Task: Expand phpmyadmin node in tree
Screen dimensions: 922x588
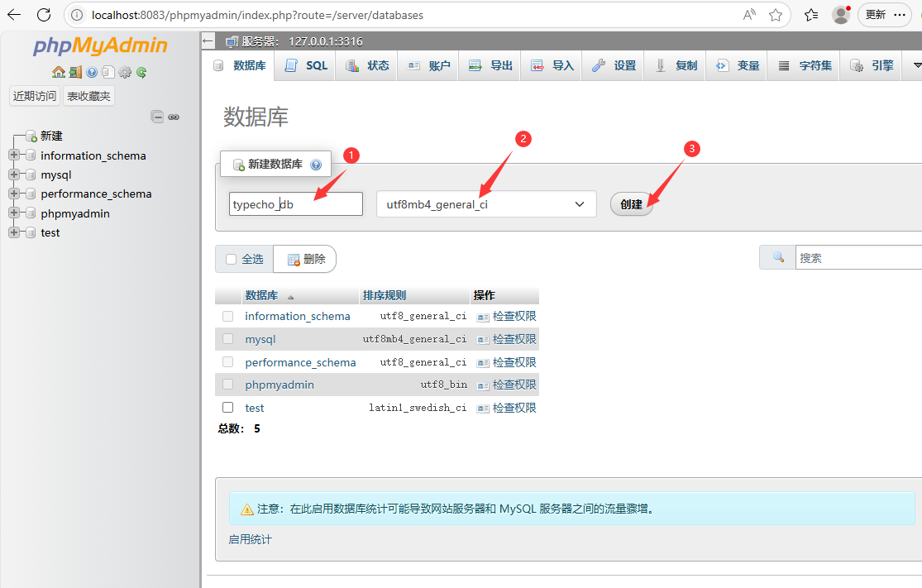Action: 14,213
